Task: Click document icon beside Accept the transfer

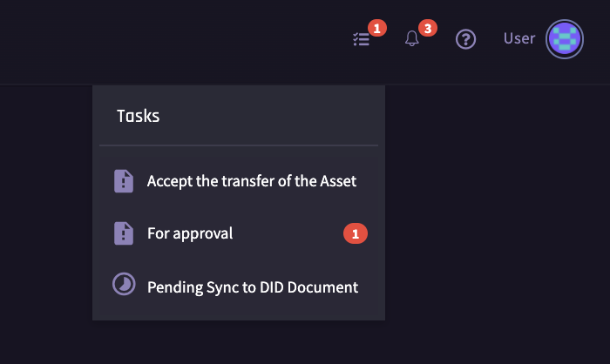Action: [125, 181]
